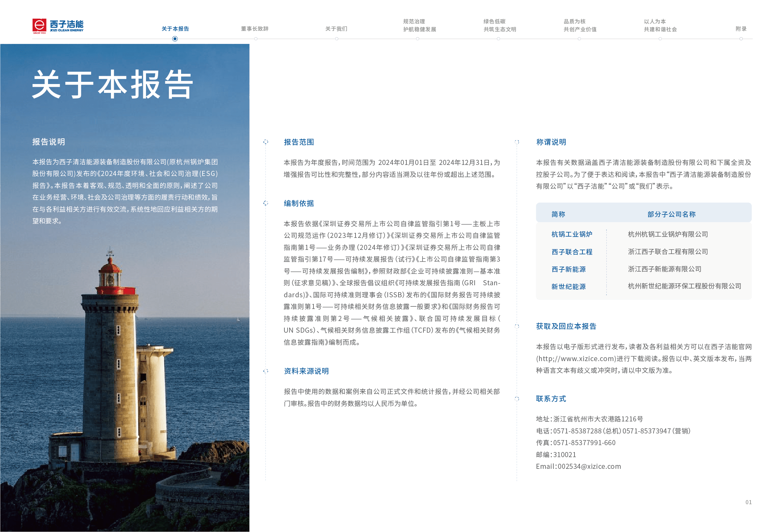
Task: Open the 关于我们 navigation tab
Action: click(x=336, y=29)
